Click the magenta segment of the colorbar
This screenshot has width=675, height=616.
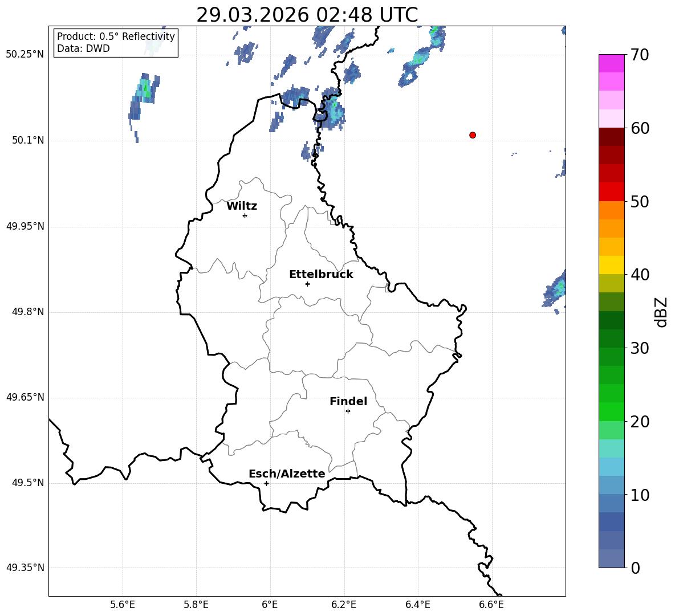click(612, 64)
